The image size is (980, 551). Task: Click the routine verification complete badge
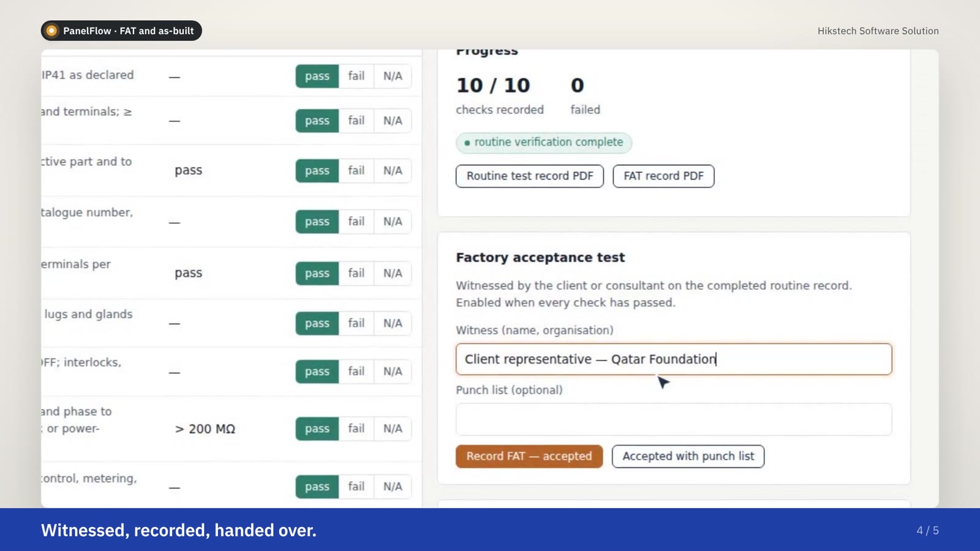(544, 143)
